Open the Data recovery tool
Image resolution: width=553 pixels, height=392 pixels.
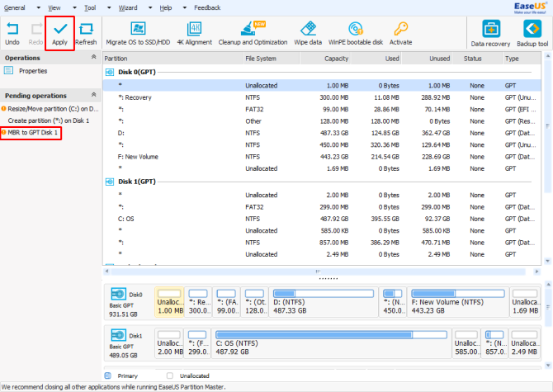pyautogui.click(x=490, y=34)
